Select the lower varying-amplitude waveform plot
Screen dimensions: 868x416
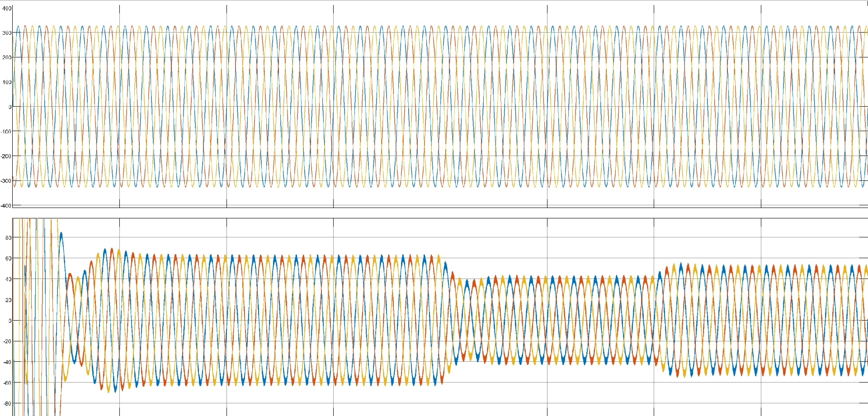coord(440,317)
